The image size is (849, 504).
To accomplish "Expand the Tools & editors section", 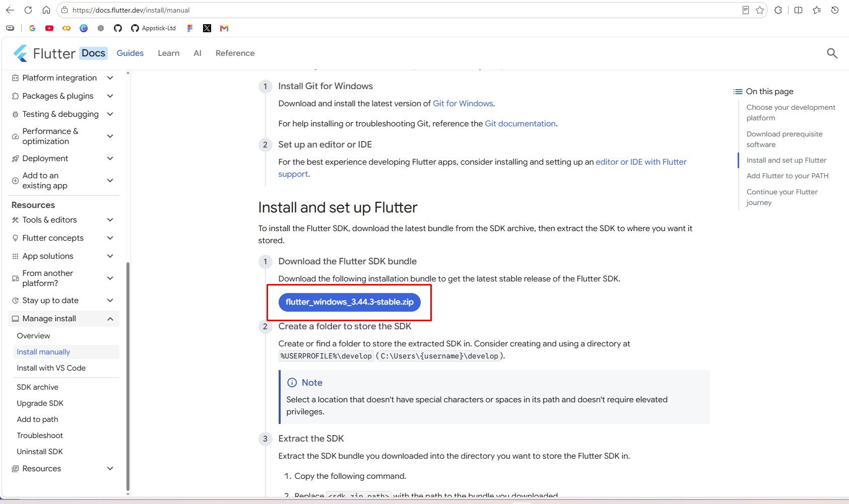I will pos(63,220).
